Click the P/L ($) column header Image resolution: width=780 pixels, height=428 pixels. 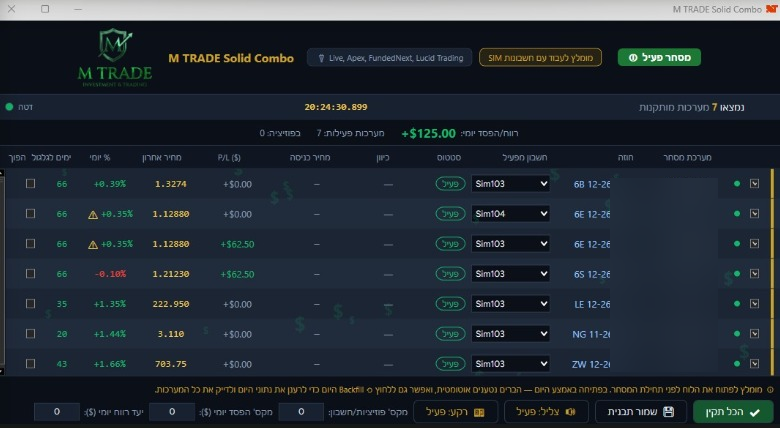click(x=229, y=157)
